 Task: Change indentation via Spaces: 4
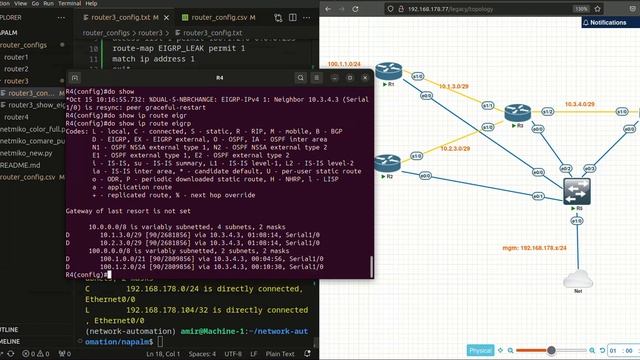coord(202,354)
